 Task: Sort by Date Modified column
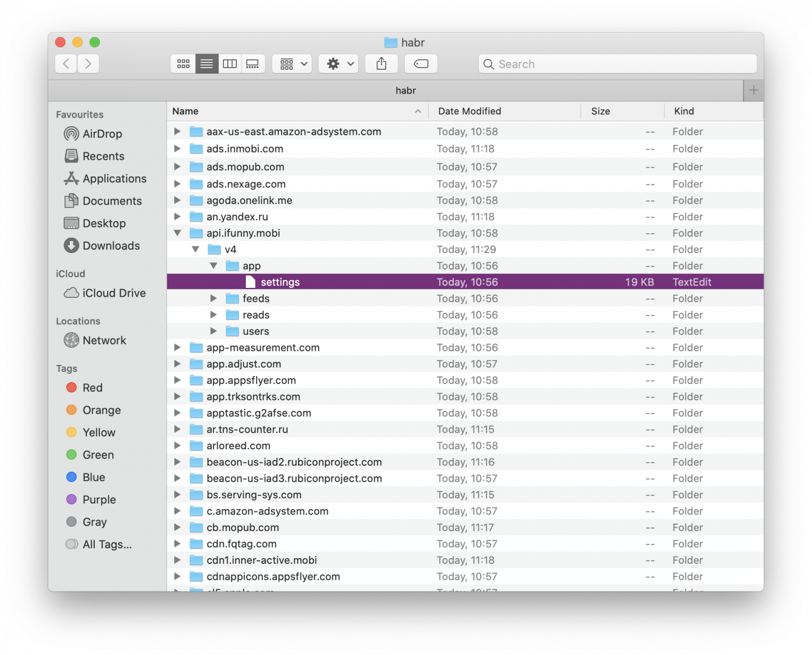(470, 111)
